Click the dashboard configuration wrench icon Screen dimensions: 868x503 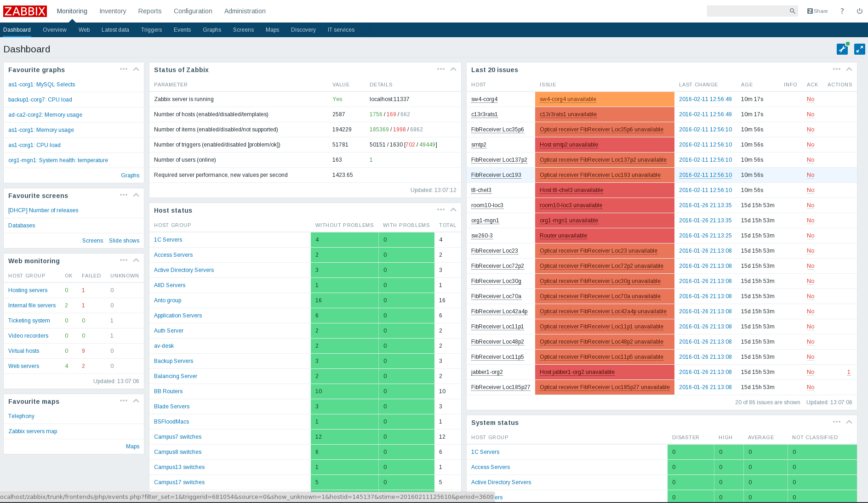click(x=843, y=49)
